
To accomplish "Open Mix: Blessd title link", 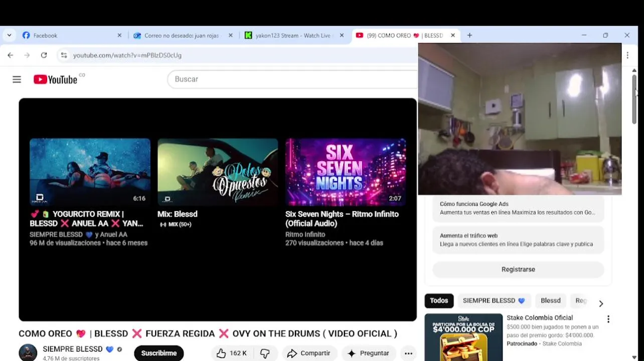I will [x=178, y=214].
